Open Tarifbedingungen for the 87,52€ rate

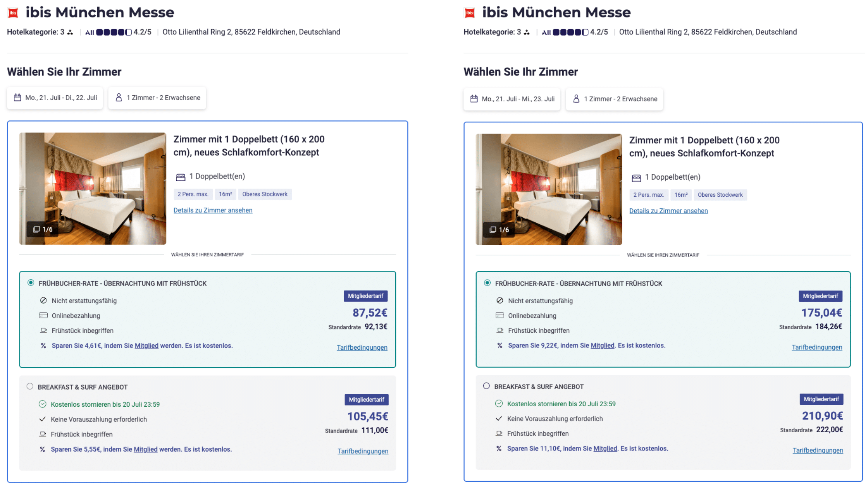pyautogui.click(x=362, y=347)
